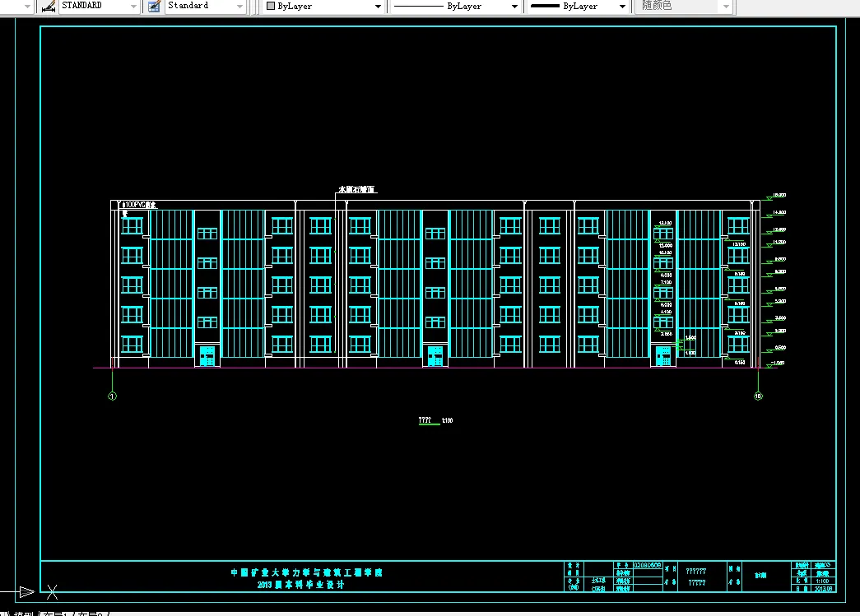Open the ByLayer linetype dropdown

pos(514,7)
